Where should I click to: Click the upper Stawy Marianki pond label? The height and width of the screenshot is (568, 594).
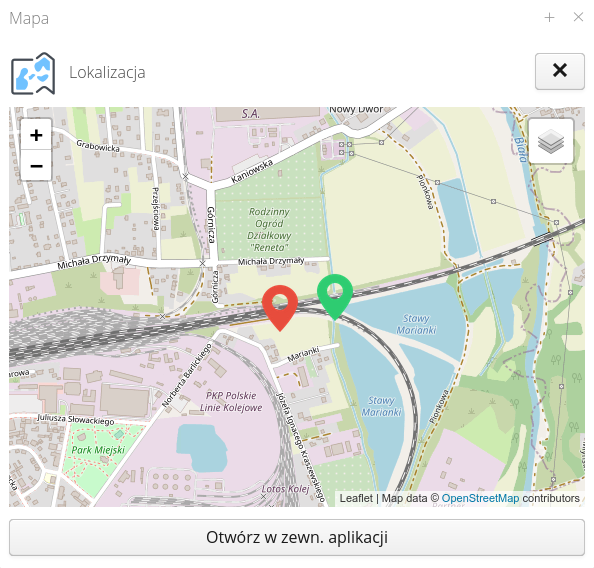point(416,324)
